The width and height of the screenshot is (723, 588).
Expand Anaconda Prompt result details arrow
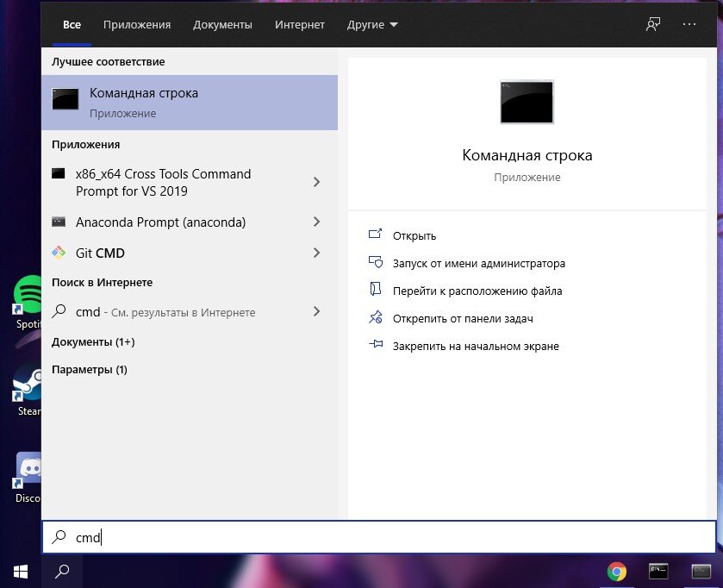[x=317, y=222]
